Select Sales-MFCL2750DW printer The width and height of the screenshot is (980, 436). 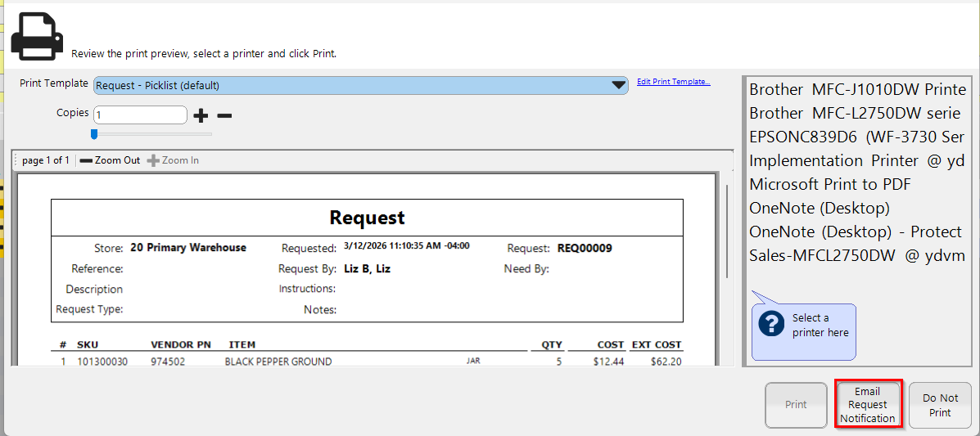[x=857, y=256]
